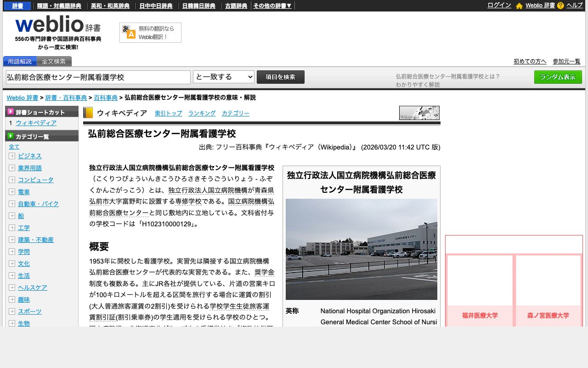The image size is (588, 368).
Task: Click inside the dictionary search input field
Action: 97,77
